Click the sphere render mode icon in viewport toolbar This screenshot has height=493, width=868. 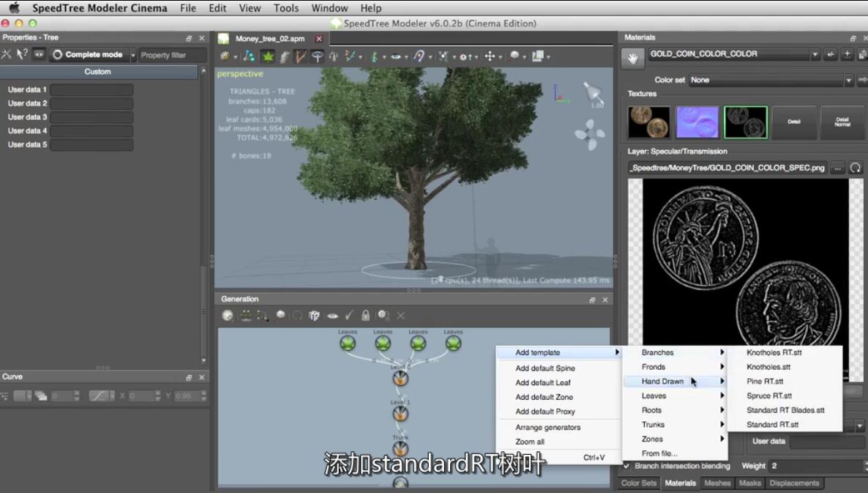[x=225, y=56]
